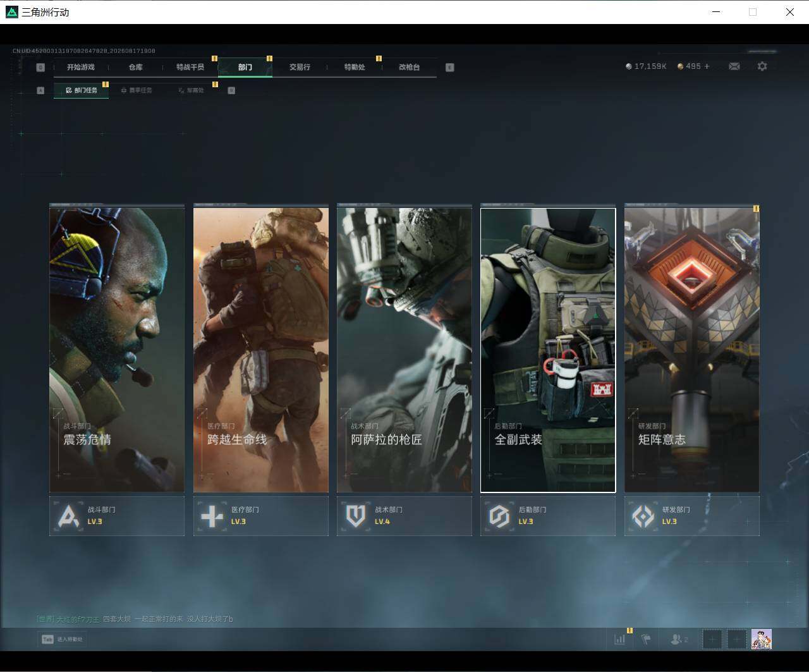Close the 三角洲行动 window
The width and height of the screenshot is (809, 672).
[x=789, y=12]
